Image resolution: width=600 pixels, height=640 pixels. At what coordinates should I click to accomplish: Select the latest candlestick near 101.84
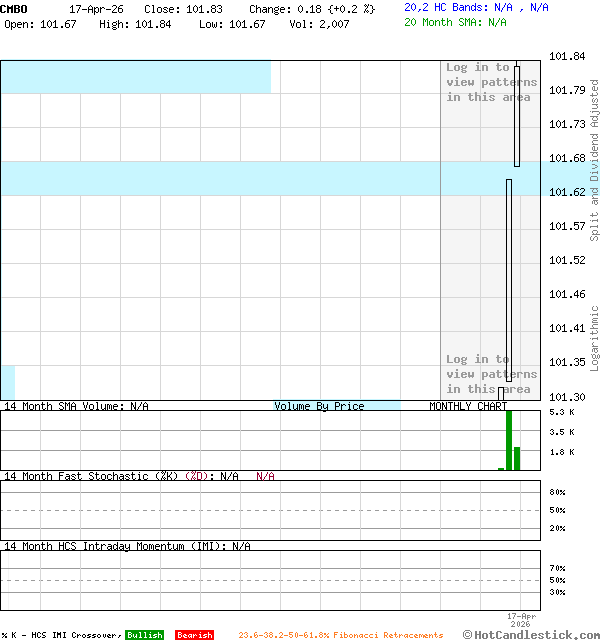pos(517,115)
